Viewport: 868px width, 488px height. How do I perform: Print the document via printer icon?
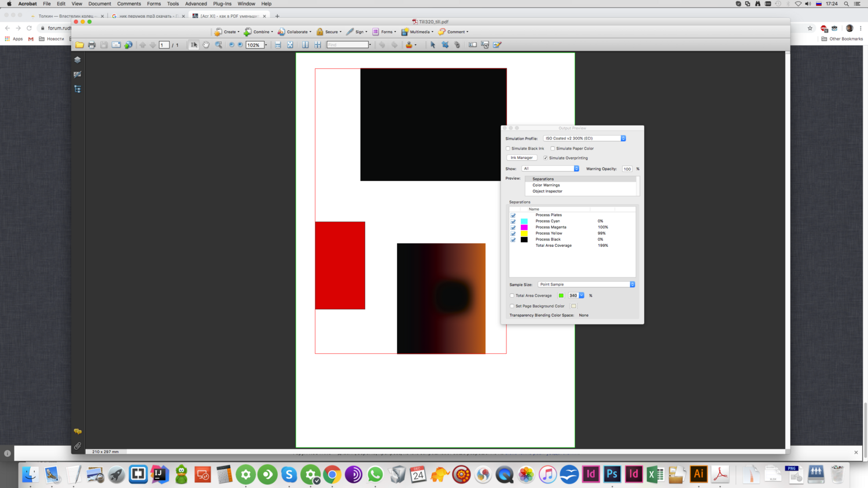tap(91, 45)
